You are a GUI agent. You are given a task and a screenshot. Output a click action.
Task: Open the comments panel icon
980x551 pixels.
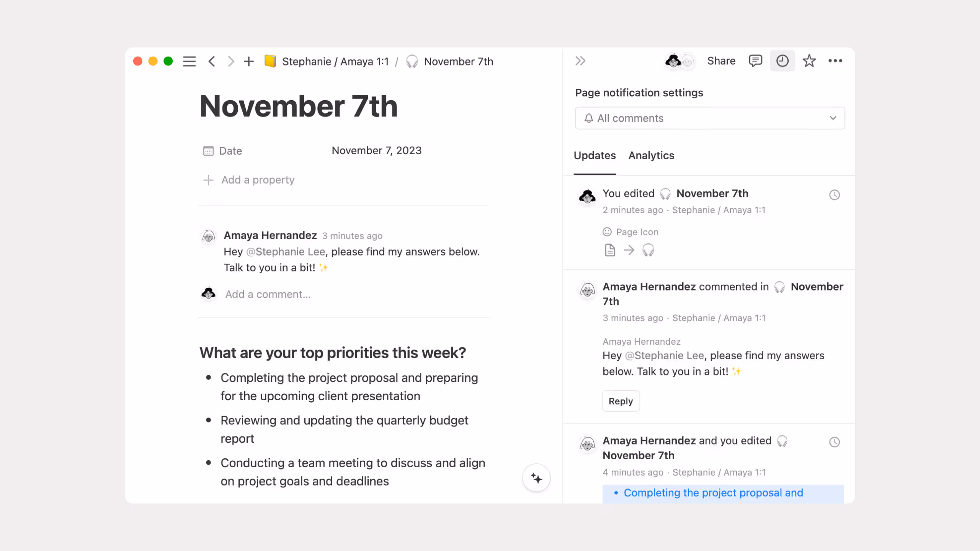[755, 60]
